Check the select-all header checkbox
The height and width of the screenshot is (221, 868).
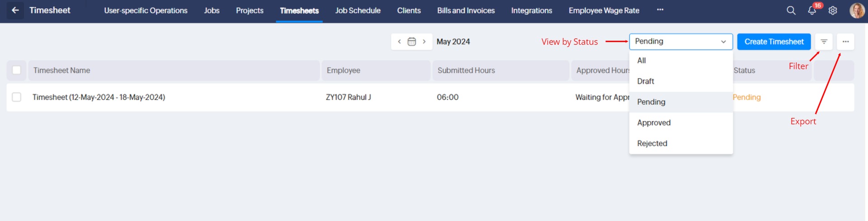pyautogui.click(x=17, y=70)
